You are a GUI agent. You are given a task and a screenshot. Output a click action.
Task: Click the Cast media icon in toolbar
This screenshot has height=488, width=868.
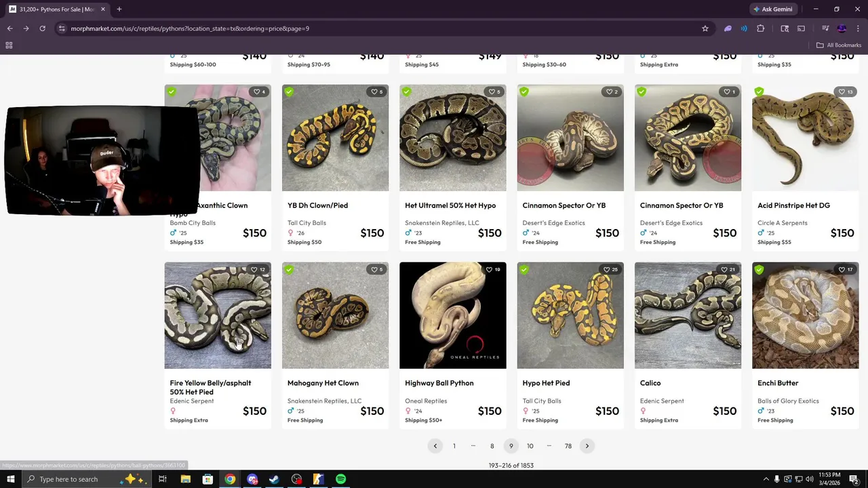(801, 28)
